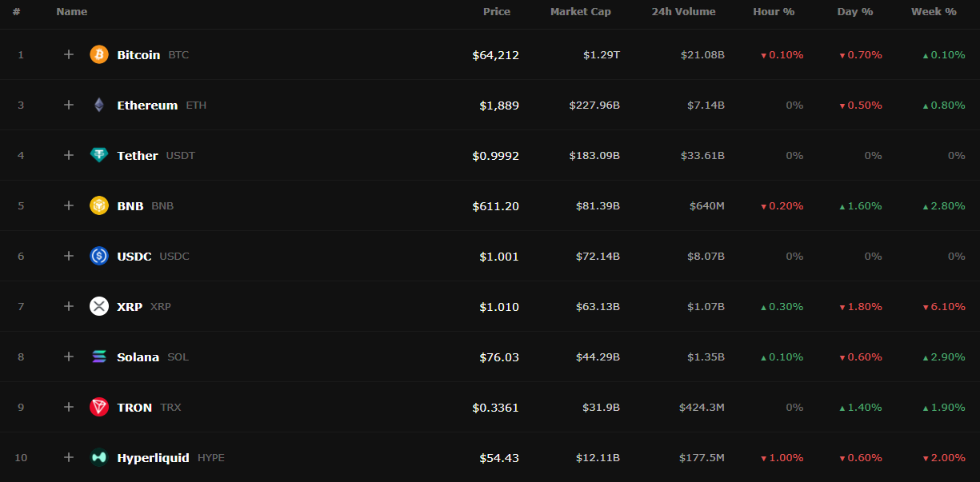The width and height of the screenshot is (980, 482).
Task: Toggle the plus button beside Ethereum
Action: coord(69,105)
